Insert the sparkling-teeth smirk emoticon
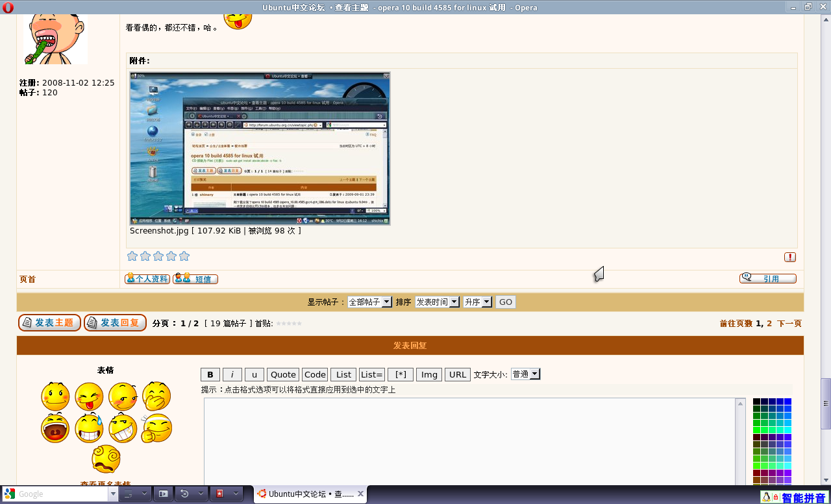Viewport: 831px width, 504px height. pos(123,428)
